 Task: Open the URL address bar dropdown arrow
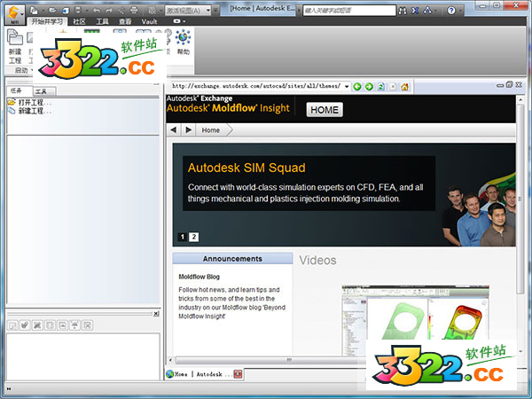[347, 87]
